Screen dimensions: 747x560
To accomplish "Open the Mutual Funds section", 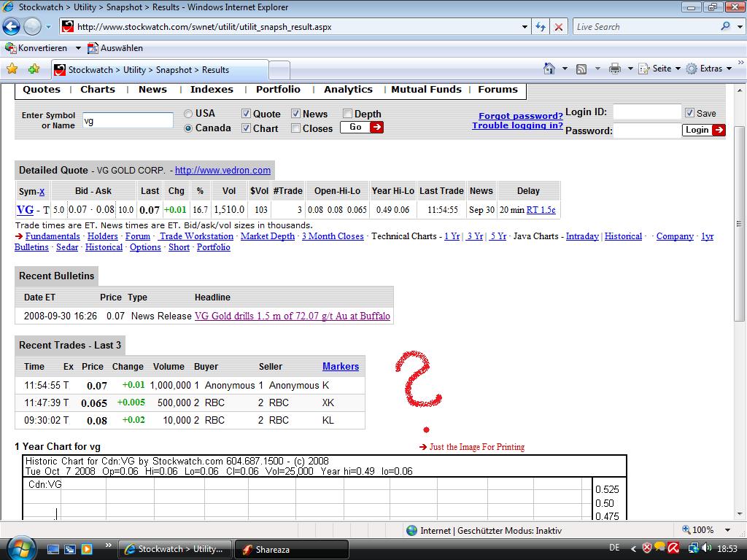I will pos(426,90).
